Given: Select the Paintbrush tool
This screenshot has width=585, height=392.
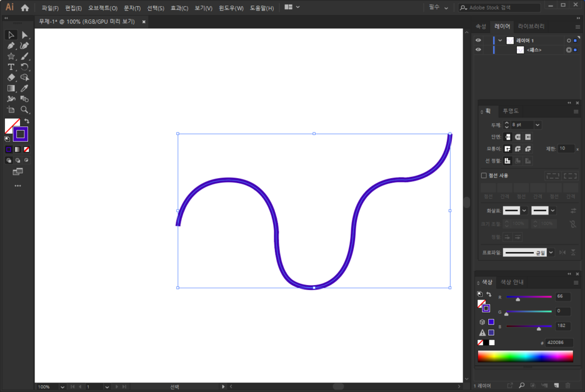Looking at the screenshot, I should [24, 56].
